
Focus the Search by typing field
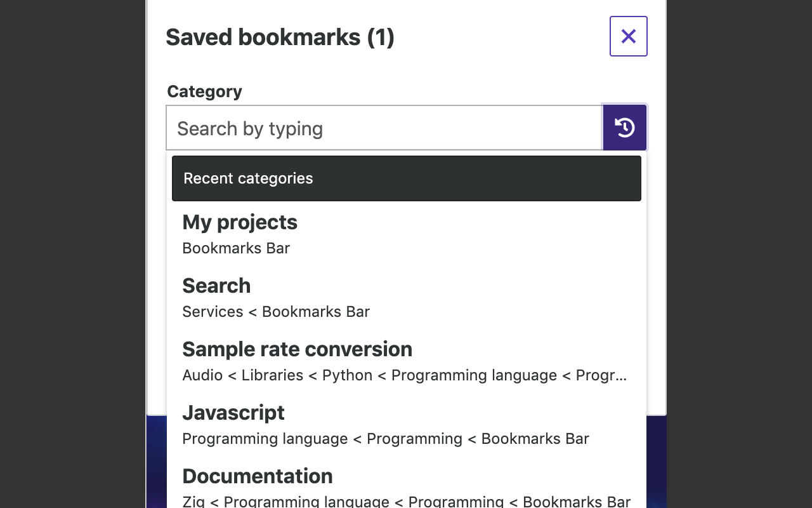tap(384, 128)
